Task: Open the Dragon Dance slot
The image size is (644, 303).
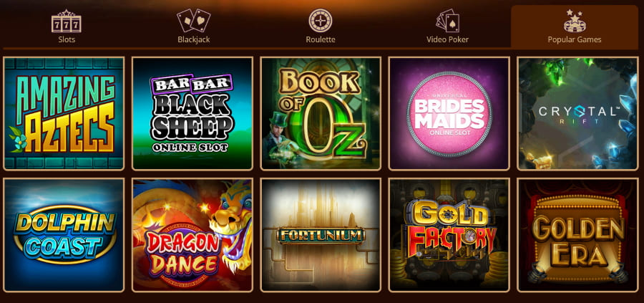Action: (x=192, y=235)
